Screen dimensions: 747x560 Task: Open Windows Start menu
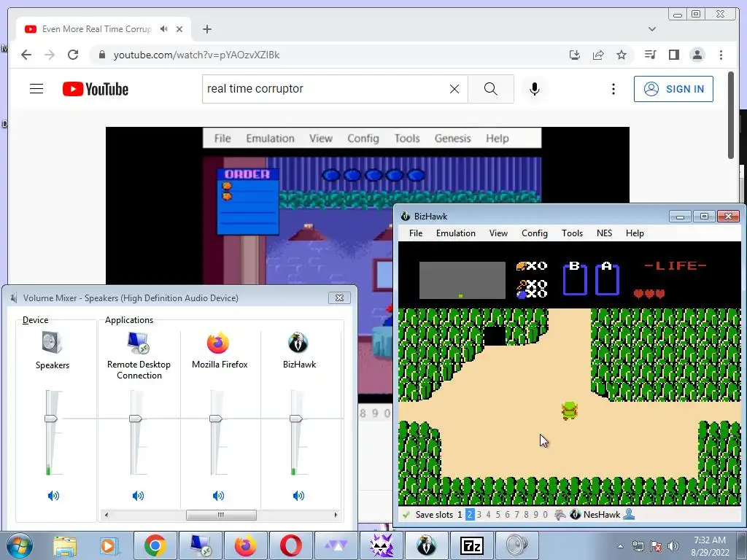[x=20, y=545]
